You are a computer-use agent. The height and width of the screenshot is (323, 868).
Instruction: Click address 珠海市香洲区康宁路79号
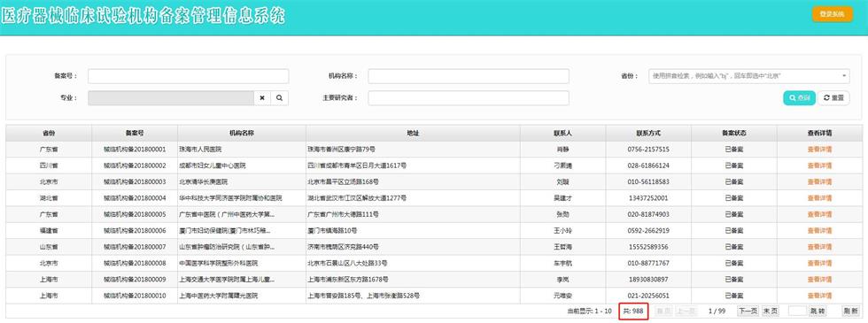341,150
